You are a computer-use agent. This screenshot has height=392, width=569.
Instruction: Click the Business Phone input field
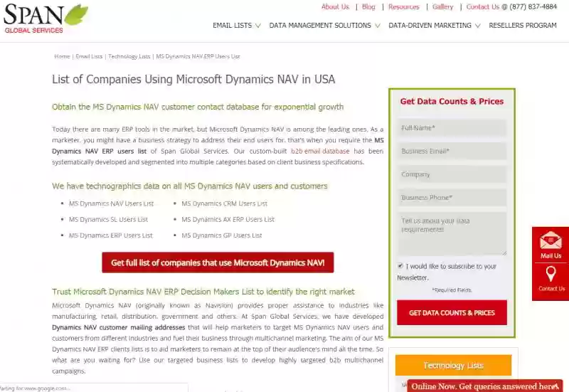[x=452, y=198]
